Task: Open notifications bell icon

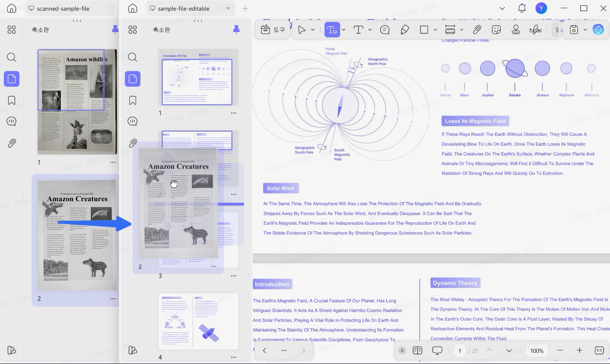Action: tap(522, 8)
